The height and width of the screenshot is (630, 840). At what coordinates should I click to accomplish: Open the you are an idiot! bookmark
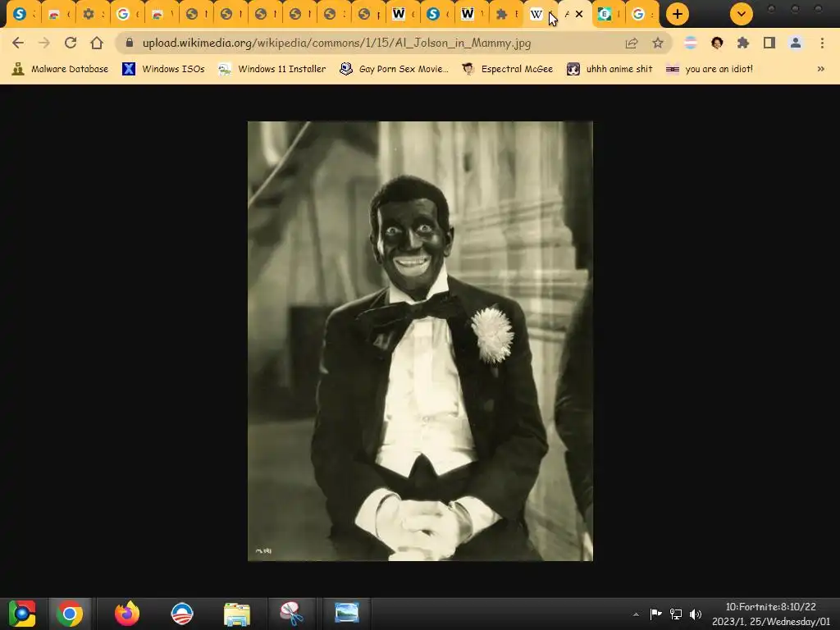click(709, 69)
